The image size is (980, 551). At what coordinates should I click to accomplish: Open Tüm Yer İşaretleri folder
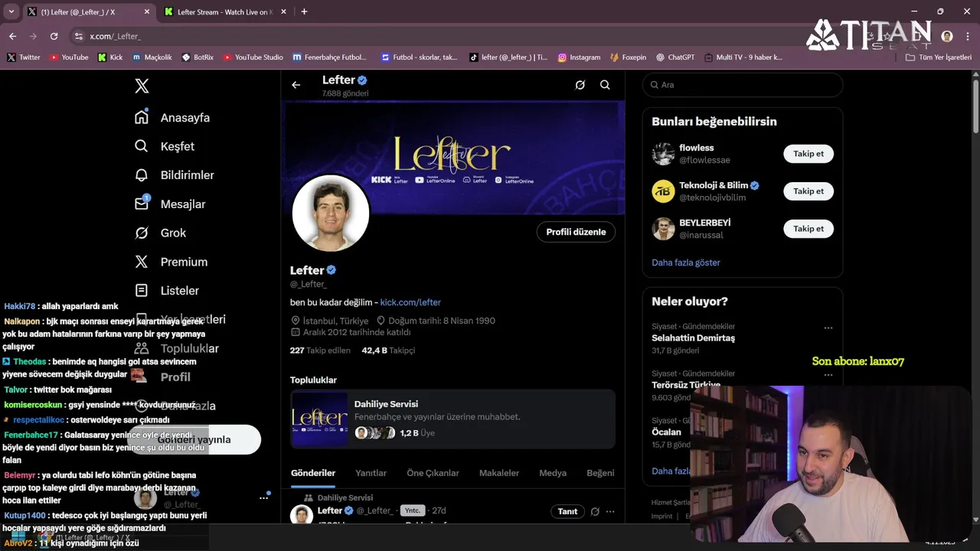(x=939, y=57)
